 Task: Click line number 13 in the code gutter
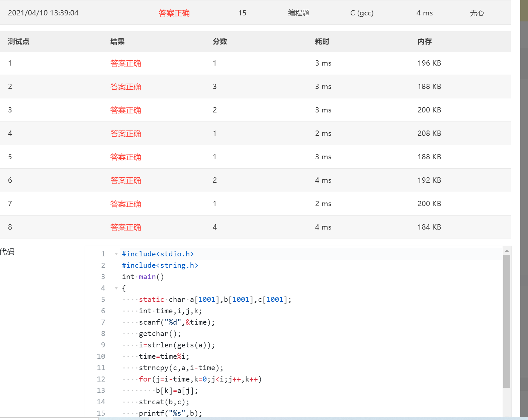tap(101, 391)
